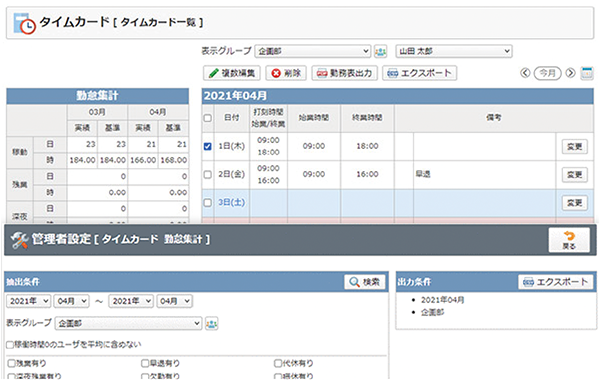Go to the previous month arrow
Viewport: 600px width, 380px height.
click(525, 73)
